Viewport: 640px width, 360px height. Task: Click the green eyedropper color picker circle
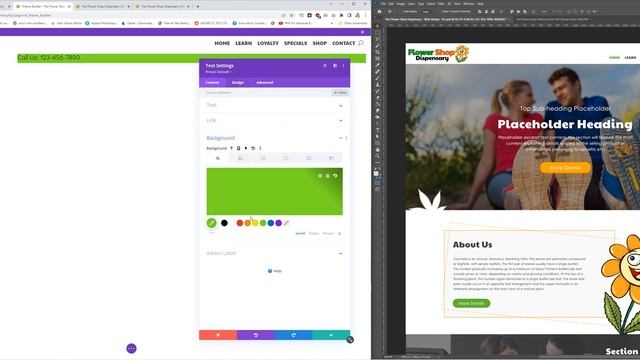pos(211,223)
